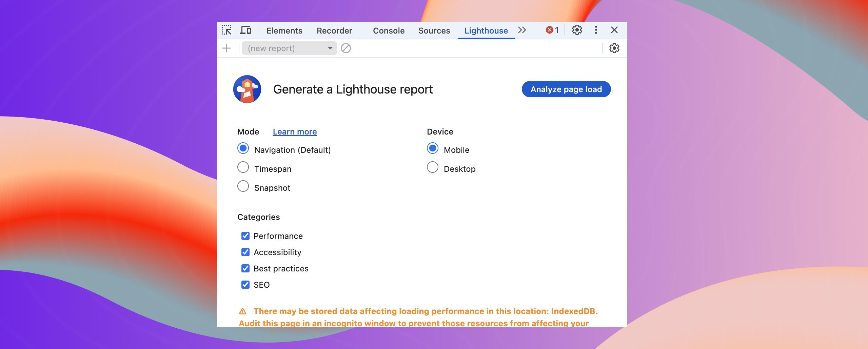This screenshot has height=349, width=868.
Task: Open the DevTools settings gear
Action: [x=577, y=30]
